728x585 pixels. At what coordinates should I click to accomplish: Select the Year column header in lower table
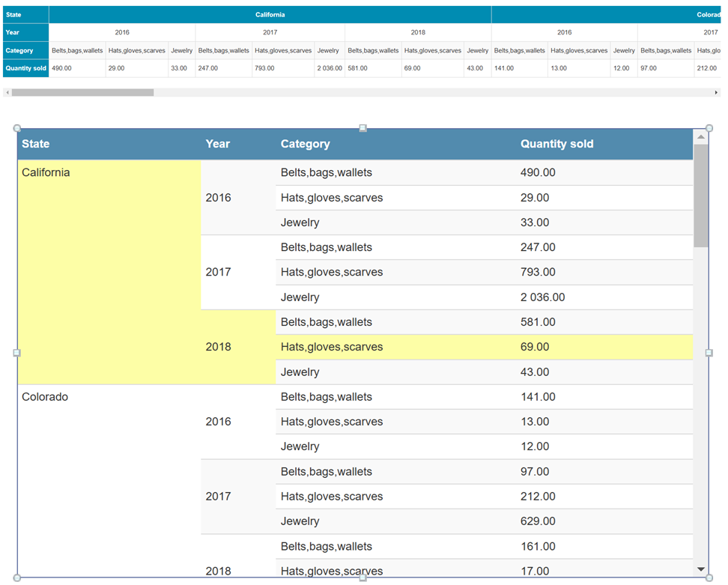coord(218,144)
